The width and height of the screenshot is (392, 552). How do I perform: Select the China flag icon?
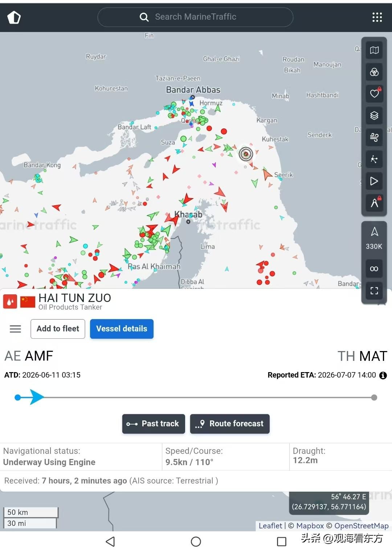[x=28, y=302]
